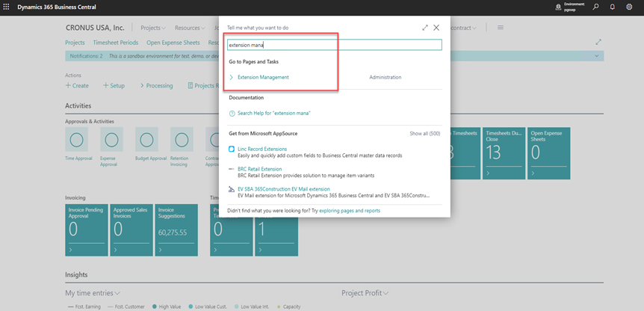Toggle the High Value legend entry

point(167,307)
